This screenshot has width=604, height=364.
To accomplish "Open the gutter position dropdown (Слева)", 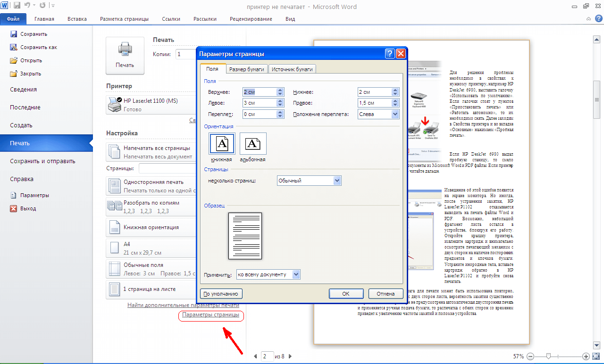I will (394, 114).
